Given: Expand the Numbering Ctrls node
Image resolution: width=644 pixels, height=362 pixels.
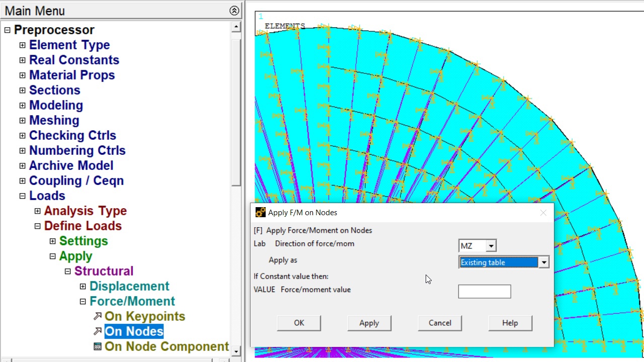Looking at the screenshot, I should pyautogui.click(x=23, y=151).
